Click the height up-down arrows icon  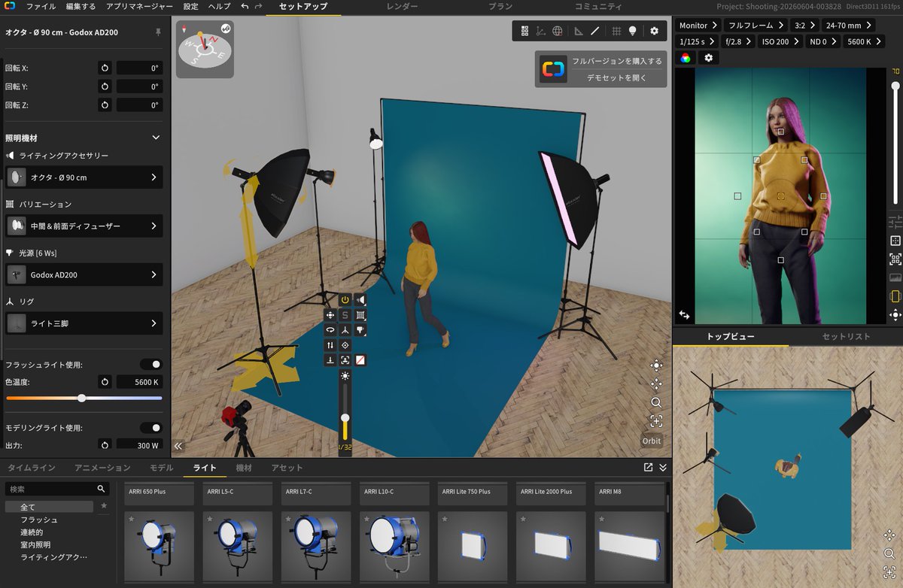coord(330,345)
